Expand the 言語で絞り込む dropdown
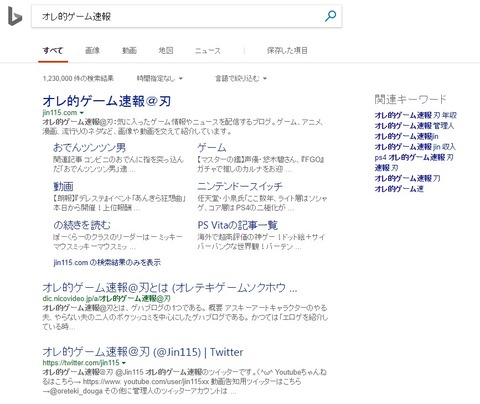This screenshot has height=404, width=480. click(241, 79)
